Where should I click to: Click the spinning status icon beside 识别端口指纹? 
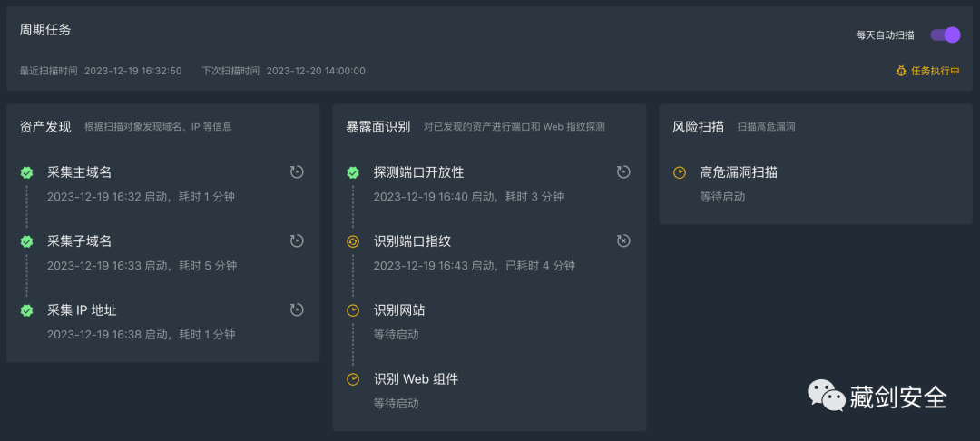(x=354, y=241)
